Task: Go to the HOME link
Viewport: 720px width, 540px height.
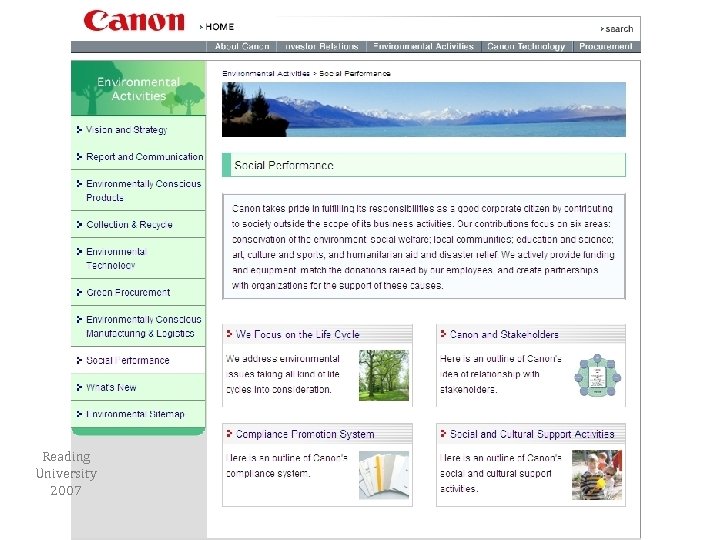Action: (x=219, y=27)
